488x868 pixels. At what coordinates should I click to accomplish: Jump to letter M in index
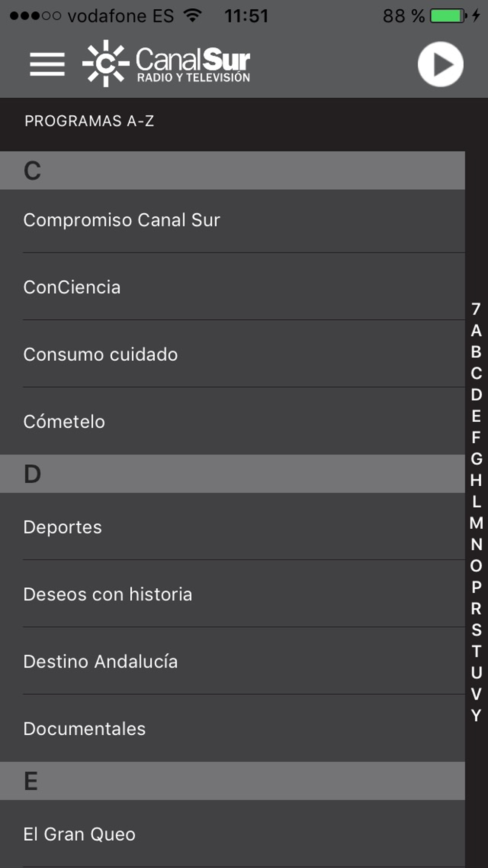click(476, 523)
